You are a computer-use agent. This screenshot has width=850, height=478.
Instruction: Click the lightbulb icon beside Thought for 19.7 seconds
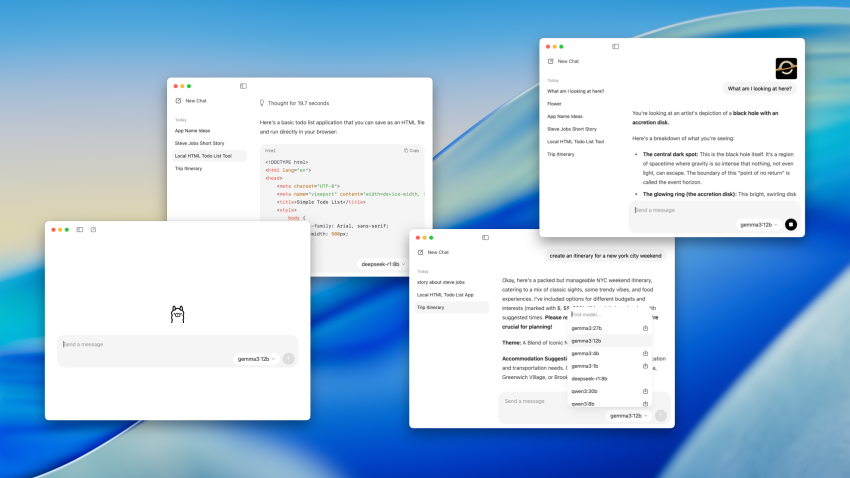pyautogui.click(x=262, y=102)
